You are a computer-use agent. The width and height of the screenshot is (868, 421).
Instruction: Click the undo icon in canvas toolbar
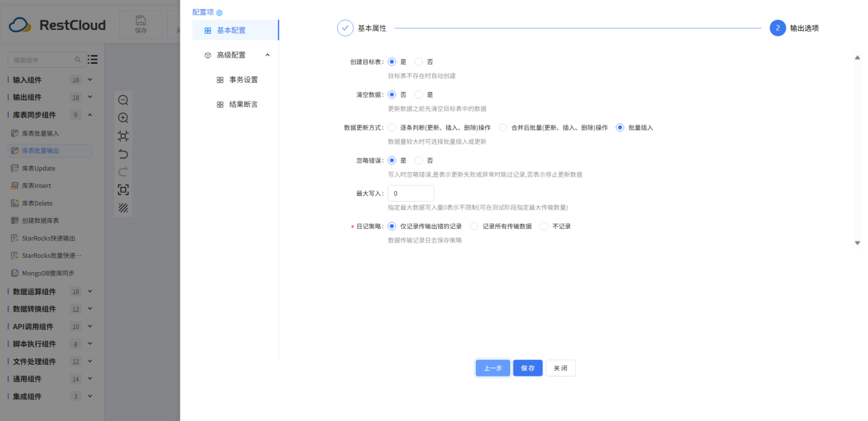tap(123, 154)
